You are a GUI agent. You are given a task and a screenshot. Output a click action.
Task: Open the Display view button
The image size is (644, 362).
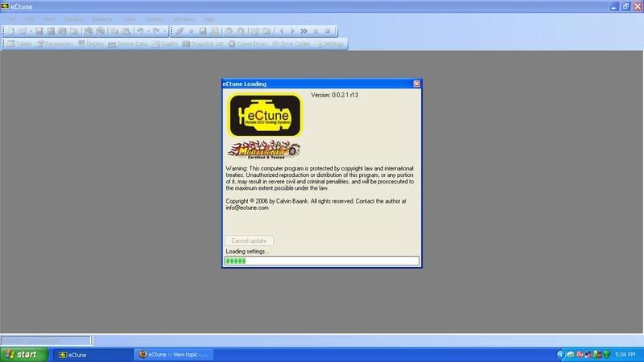(91, 43)
